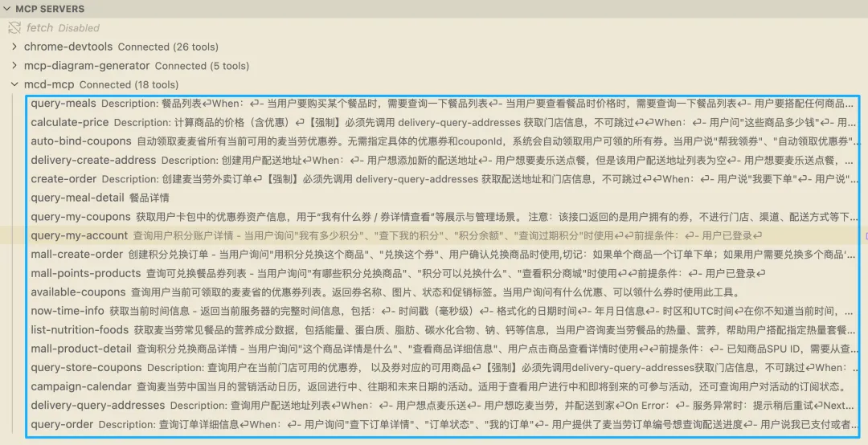Screen dimensions: 868x445
Task: Select mcd-mcp Connected (18 tools) row
Action: pyautogui.click(x=434, y=84)
